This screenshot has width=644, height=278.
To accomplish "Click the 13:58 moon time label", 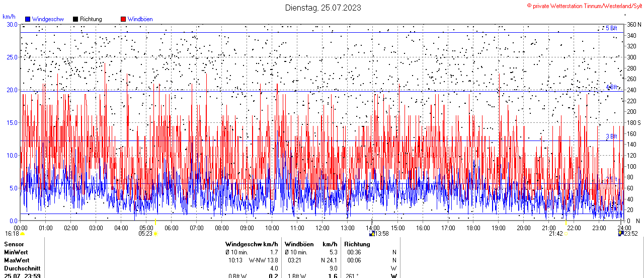I will click(382, 234).
